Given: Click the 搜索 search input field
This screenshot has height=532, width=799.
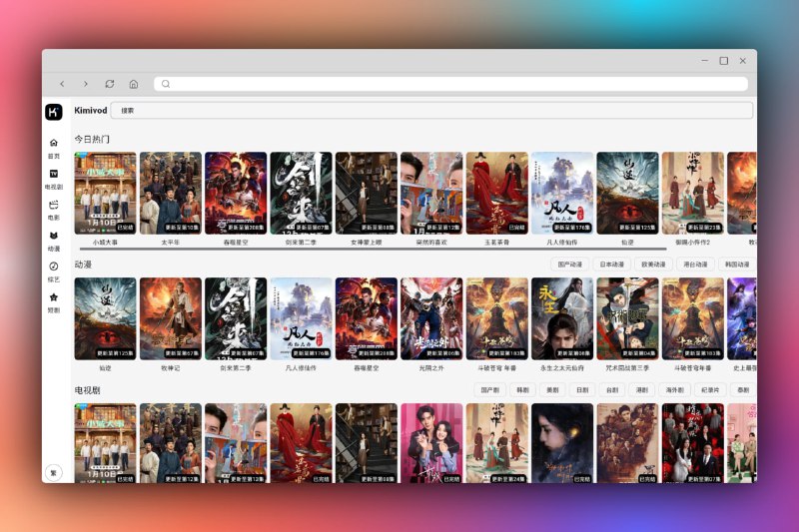Looking at the screenshot, I should point(431,111).
